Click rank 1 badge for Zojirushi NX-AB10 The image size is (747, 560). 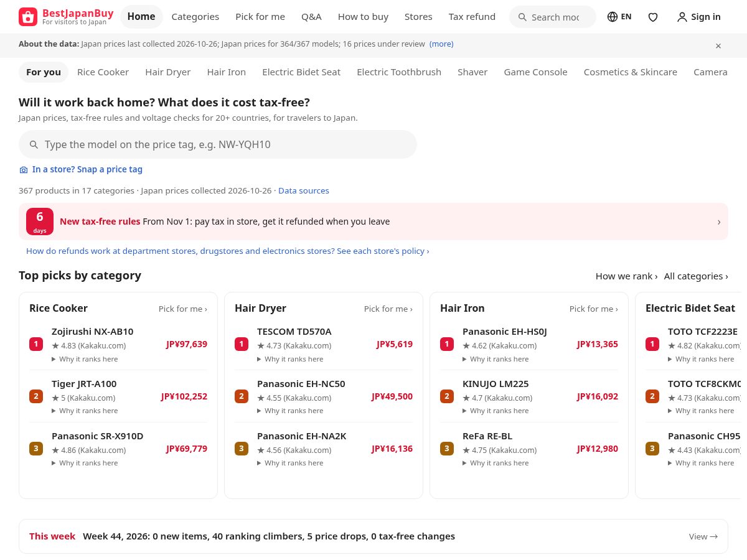[x=36, y=344]
